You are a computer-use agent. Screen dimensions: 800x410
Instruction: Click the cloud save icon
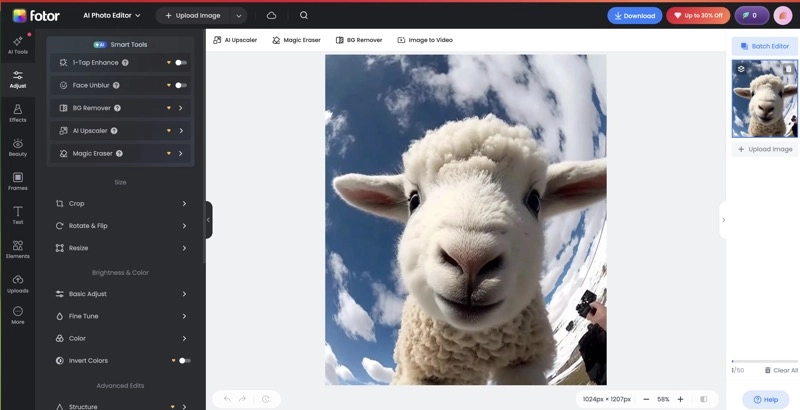click(271, 15)
